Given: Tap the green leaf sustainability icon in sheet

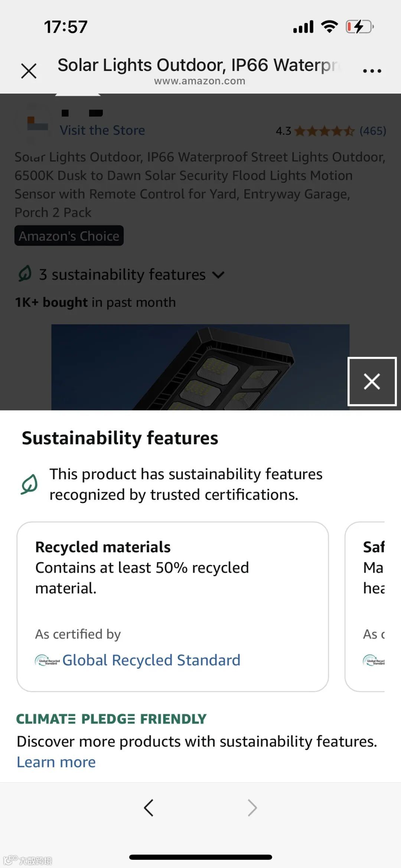Looking at the screenshot, I should pos(29,484).
